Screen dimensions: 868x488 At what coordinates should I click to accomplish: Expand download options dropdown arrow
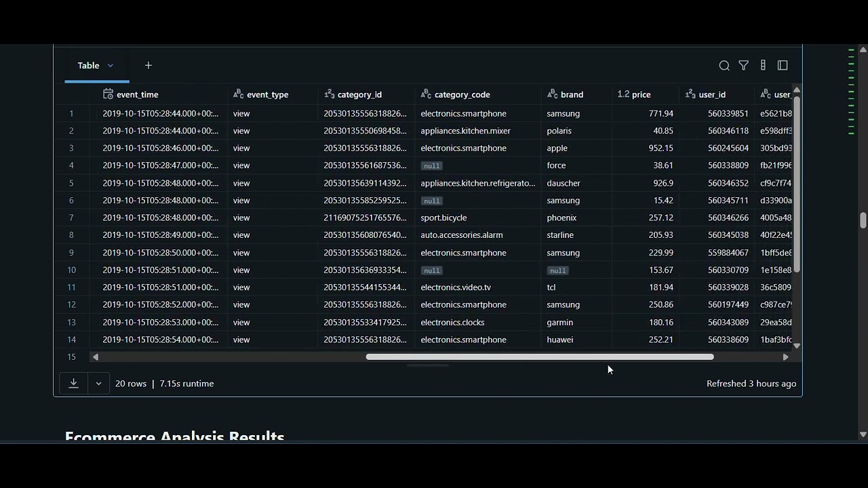[98, 384]
